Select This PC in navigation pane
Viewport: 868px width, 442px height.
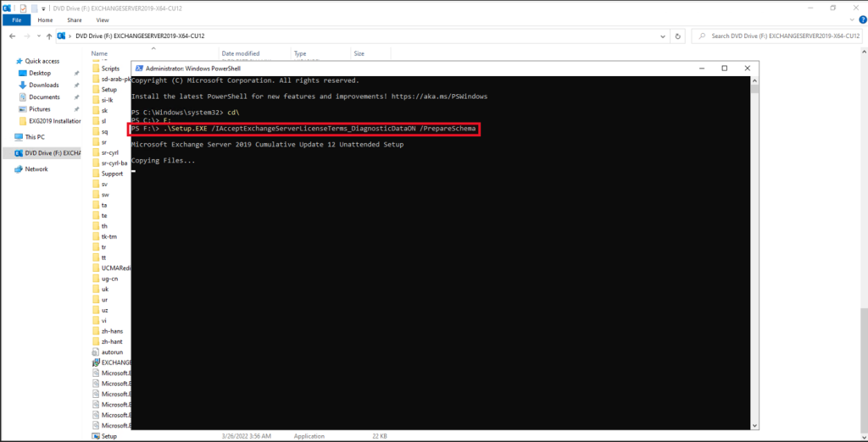(x=34, y=136)
